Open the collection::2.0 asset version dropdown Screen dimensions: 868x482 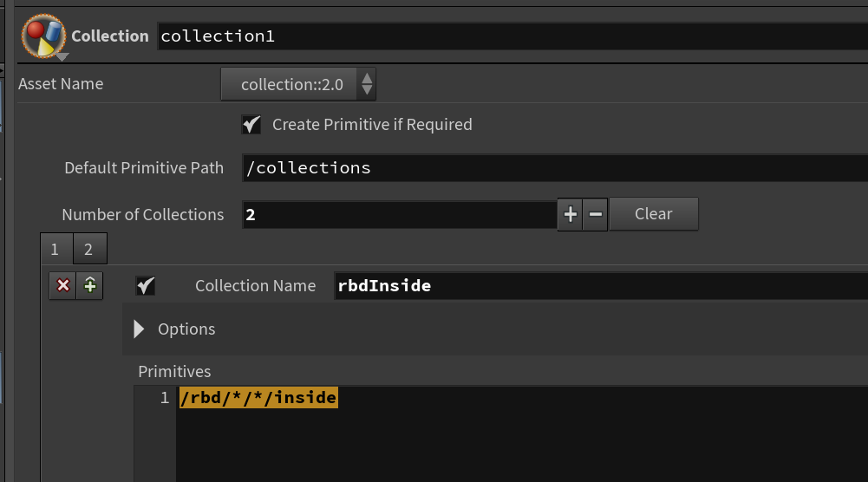(x=298, y=84)
